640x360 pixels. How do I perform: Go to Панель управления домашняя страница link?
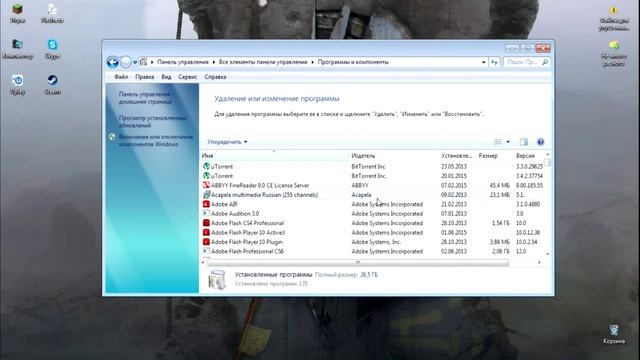point(146,98)
